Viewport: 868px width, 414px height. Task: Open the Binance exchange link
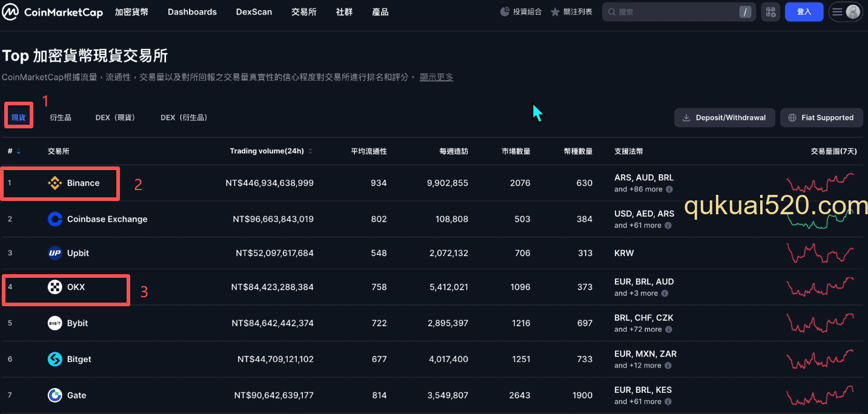[83, 183]
